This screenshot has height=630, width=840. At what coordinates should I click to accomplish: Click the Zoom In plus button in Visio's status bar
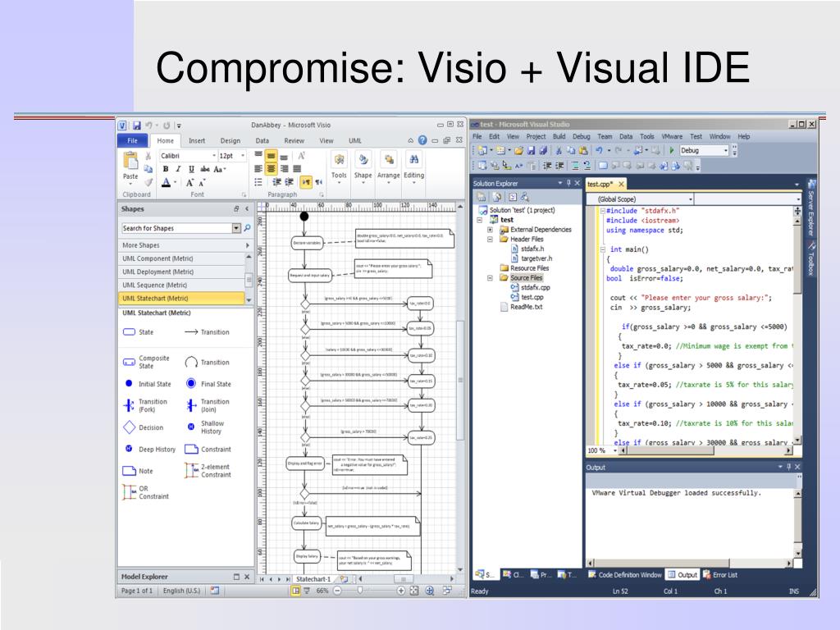click(x=400, y=591)
